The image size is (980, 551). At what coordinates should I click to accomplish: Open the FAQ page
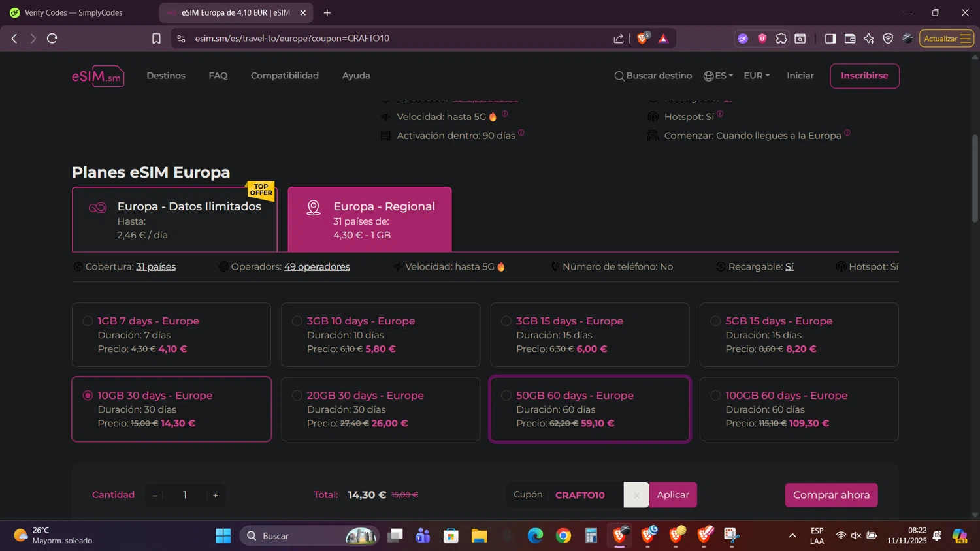(x=218, y=76)
